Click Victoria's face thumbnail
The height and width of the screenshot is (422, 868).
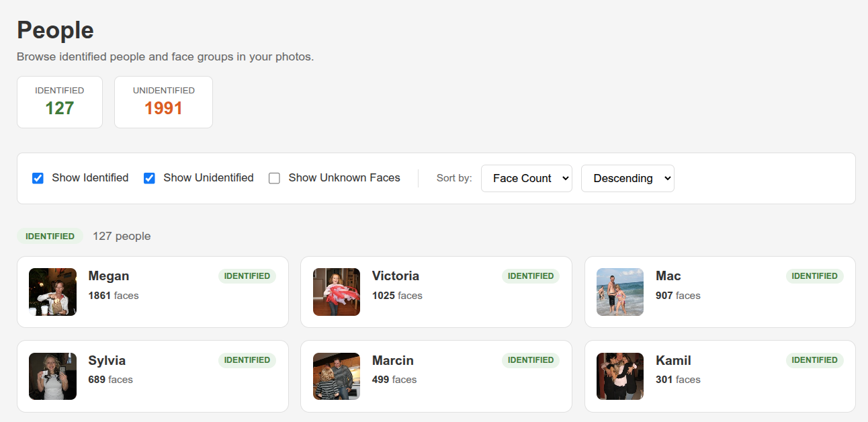(337, 292)
